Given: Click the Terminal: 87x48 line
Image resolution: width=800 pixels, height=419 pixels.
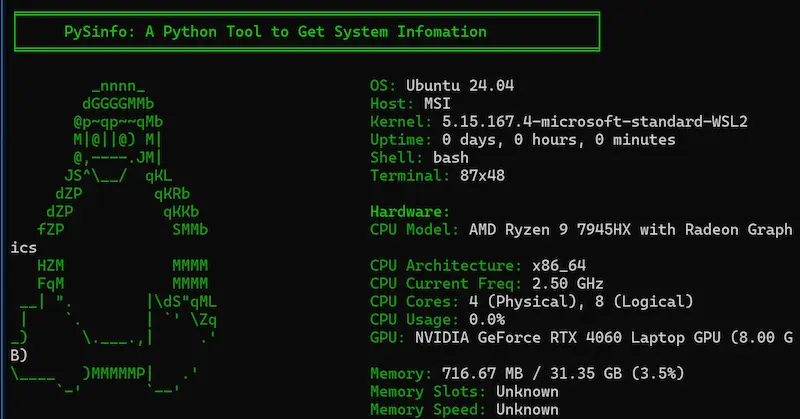Looking at the screenshot, I should [437, 175].
